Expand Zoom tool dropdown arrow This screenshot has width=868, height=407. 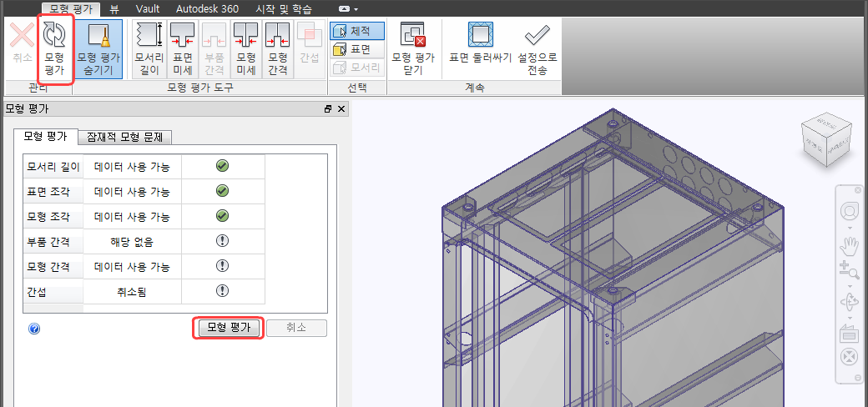[849, 286]
